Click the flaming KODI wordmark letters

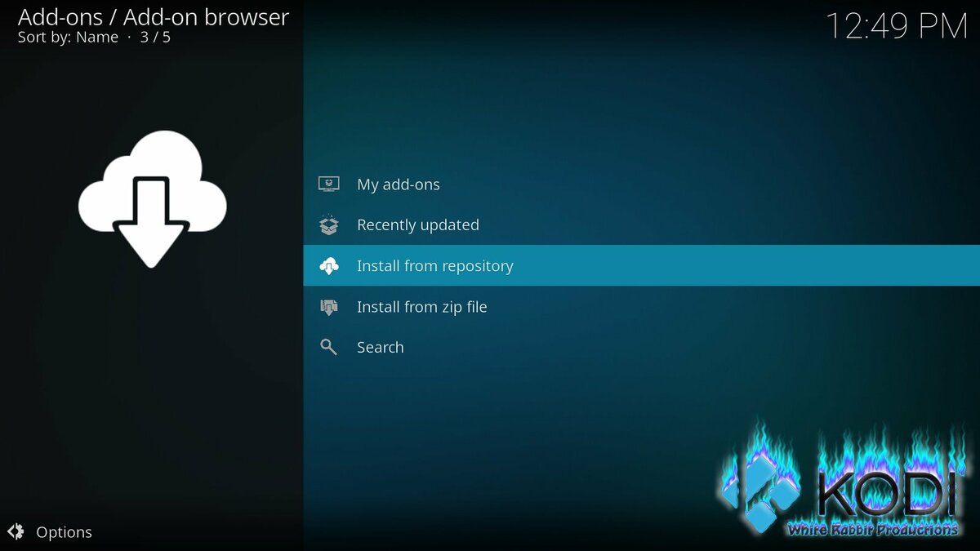coord(885,490)
